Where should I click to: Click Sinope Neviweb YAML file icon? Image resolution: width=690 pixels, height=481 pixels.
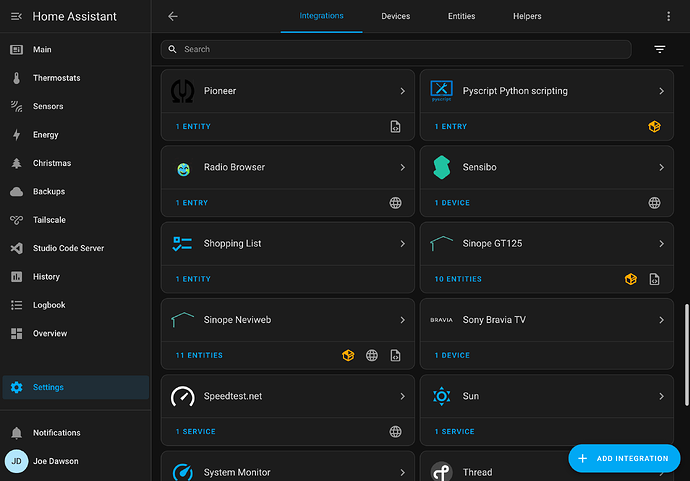coord(395,355)
